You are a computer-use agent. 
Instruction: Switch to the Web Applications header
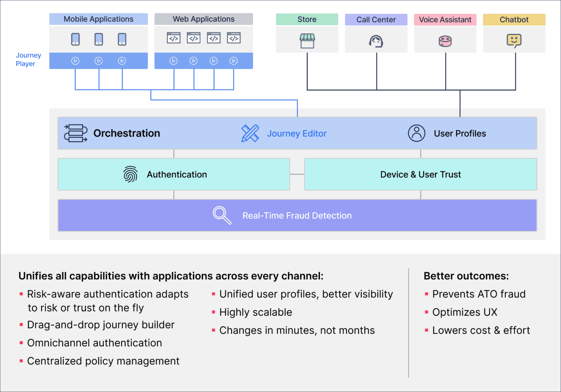(x=203, y=19)
